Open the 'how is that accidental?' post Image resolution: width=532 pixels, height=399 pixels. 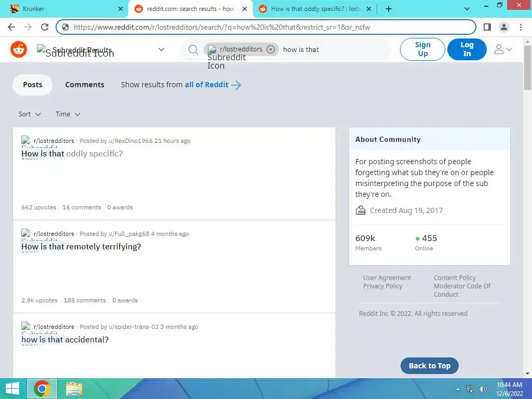(x=65, y=340)
